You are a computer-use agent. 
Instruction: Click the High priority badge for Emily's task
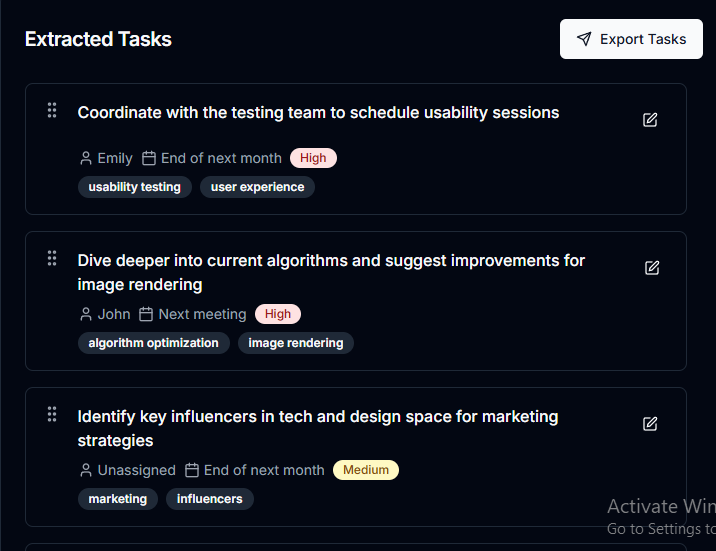tap(313, 158)
